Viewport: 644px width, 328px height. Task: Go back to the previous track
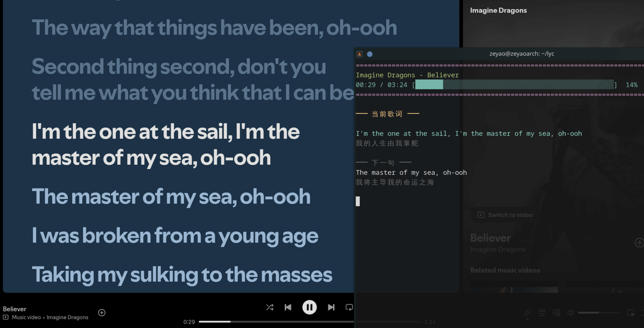click(x=288, y=307)
